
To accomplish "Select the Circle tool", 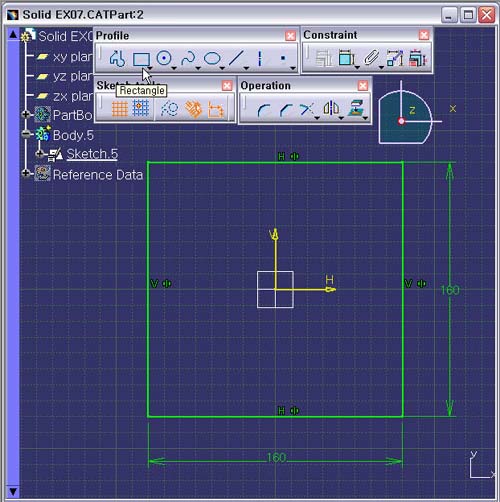I will pyautogui.click(x=164, y=59).
